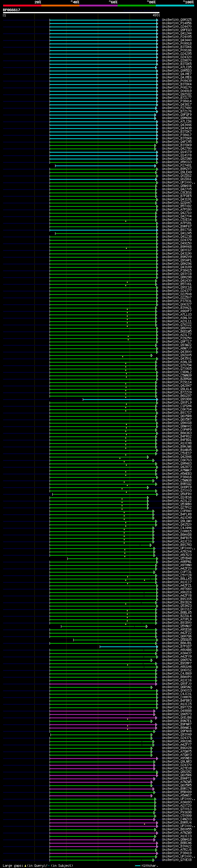Screen dimensions: 197x868
Task: Open hit UniRef100_B9HPT1
Action: coord(177,778)
